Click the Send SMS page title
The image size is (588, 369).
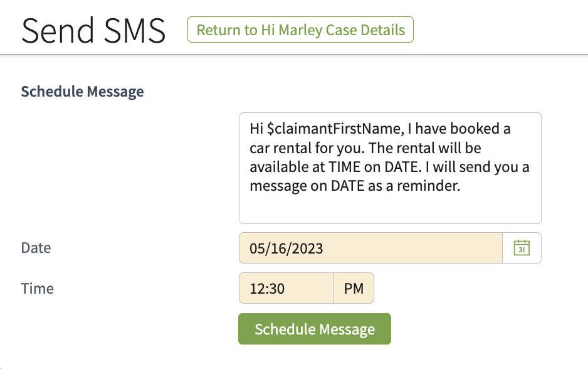point(93,29)
